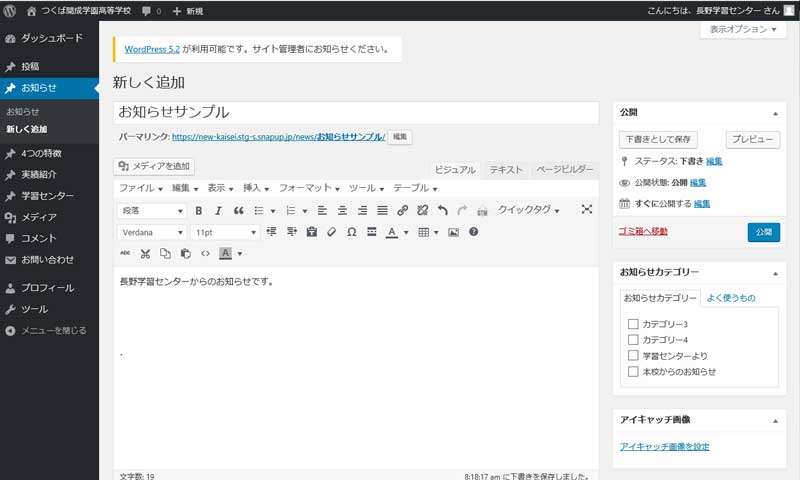This screenshot has height=480, width=800.
Task: Switch to the ページビルダー tab
Action: tap(564, 169)
